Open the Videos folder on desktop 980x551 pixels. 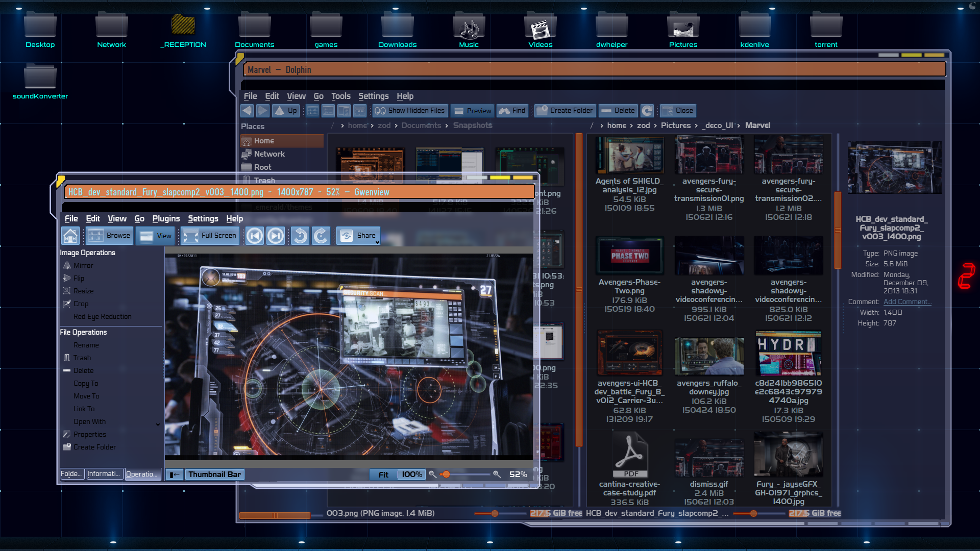(540, 30)
